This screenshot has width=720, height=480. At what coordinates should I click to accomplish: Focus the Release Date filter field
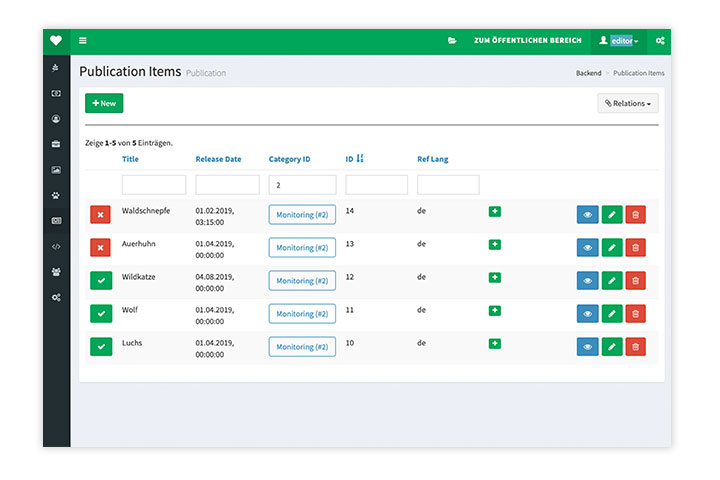point(227,185)
